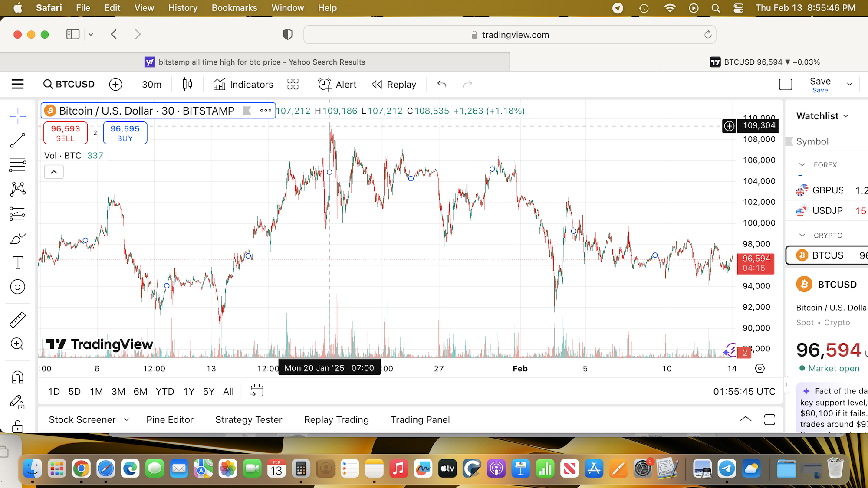Open symbol search for BTCUSD
The image size is (868, 488).
pos(69,84)
